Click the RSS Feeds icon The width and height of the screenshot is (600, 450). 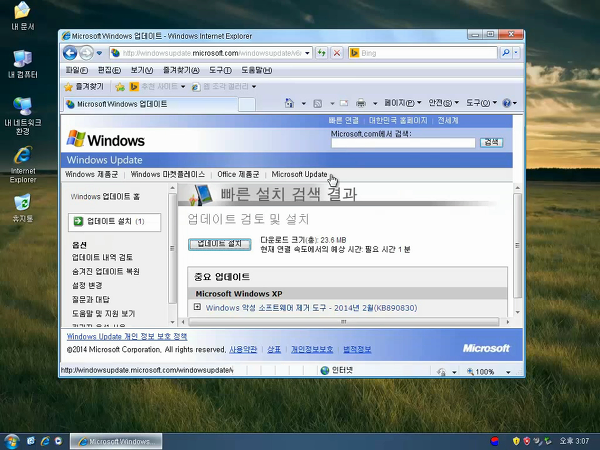coord(318,103)
